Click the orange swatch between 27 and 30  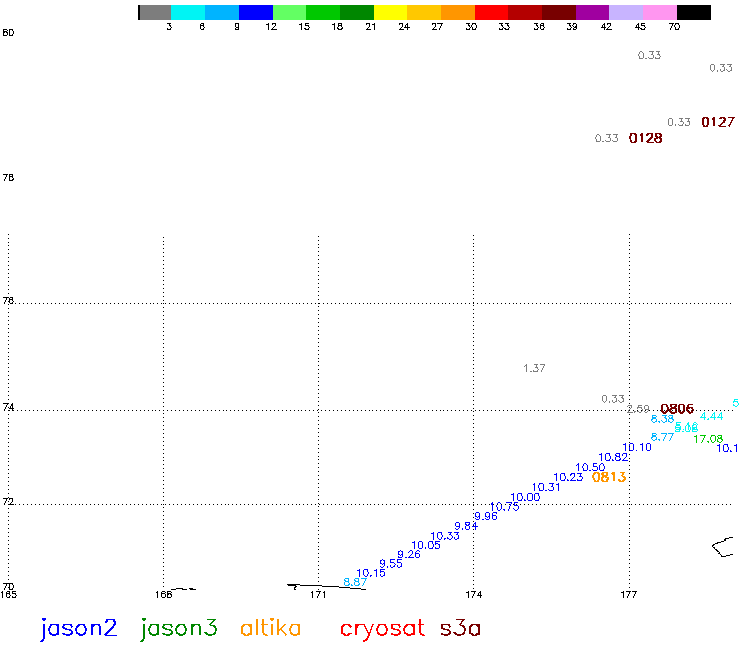pos(458,12)
